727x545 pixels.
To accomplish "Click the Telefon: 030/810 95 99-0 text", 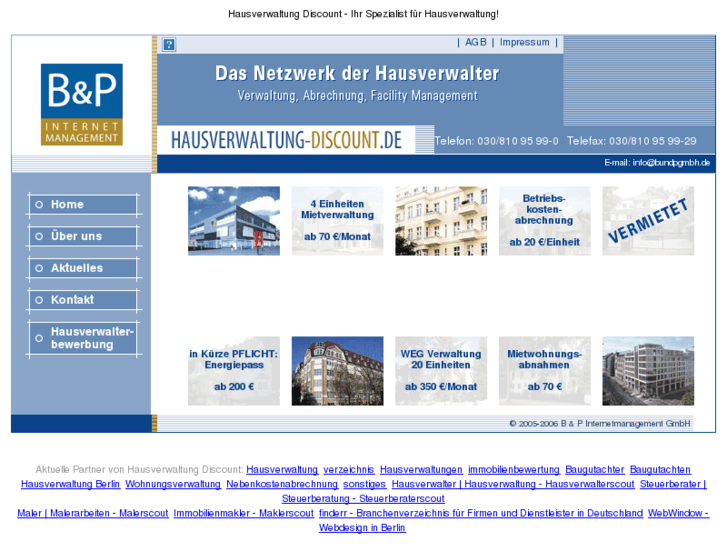I will 497,141.
